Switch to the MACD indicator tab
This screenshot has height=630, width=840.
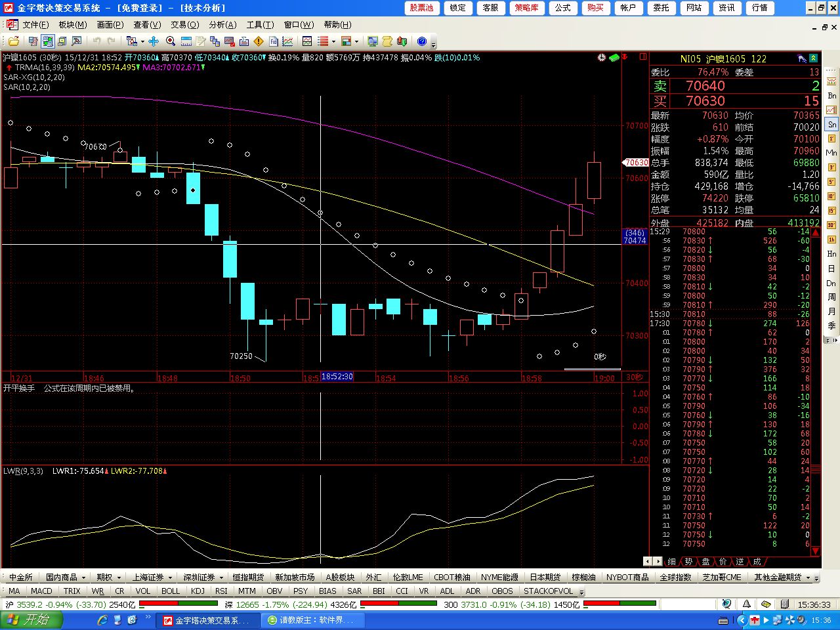(x=41, y=591)
